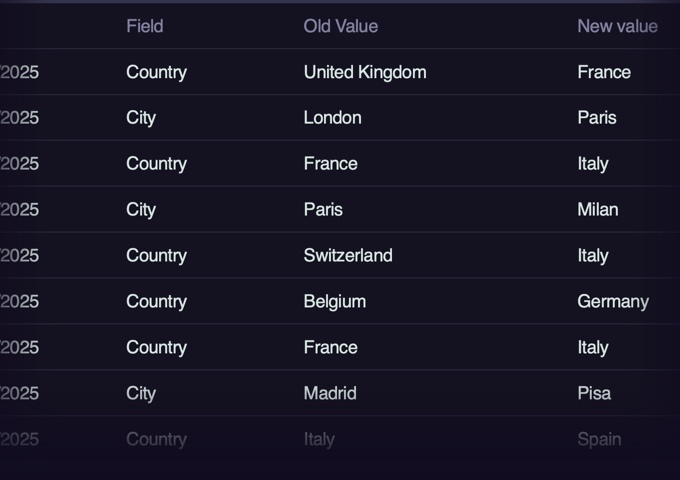
Task: Click France in the New value column
Action: (x=603, y=72)
